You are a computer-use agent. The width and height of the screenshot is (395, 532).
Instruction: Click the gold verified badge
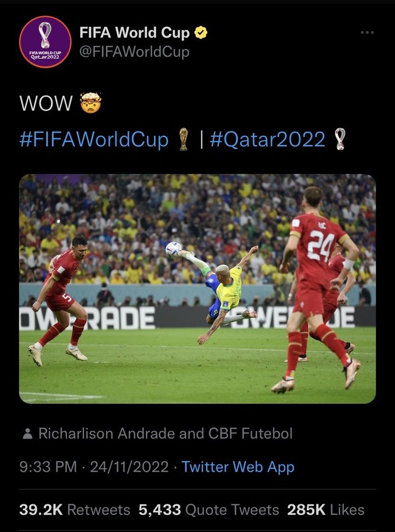click(201, 33)
